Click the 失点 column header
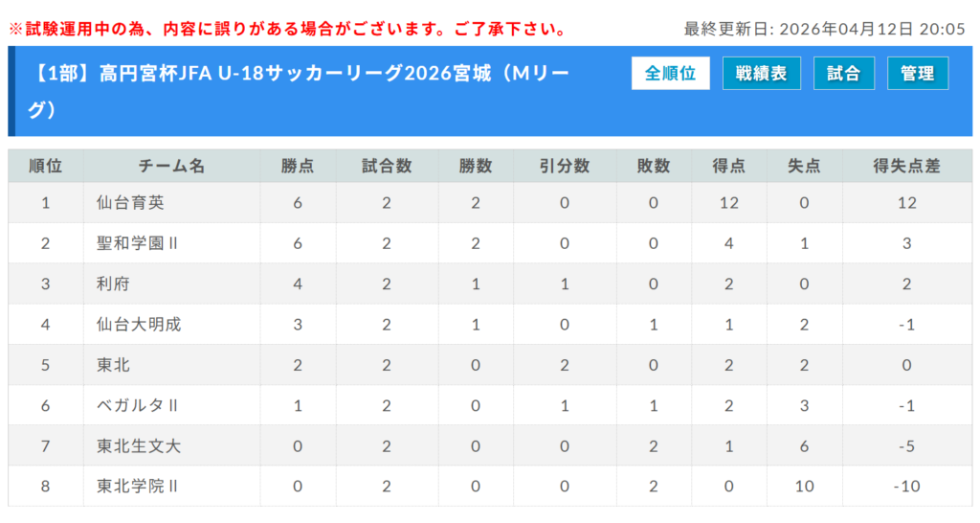The width and height of the screenshot is (980, 523). (804, 166)
